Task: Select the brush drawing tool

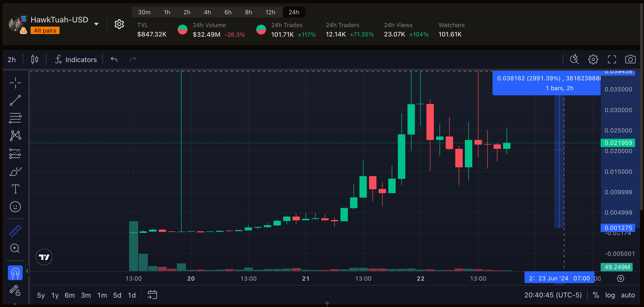Action: pyautogui.click(x=15, y=171)
